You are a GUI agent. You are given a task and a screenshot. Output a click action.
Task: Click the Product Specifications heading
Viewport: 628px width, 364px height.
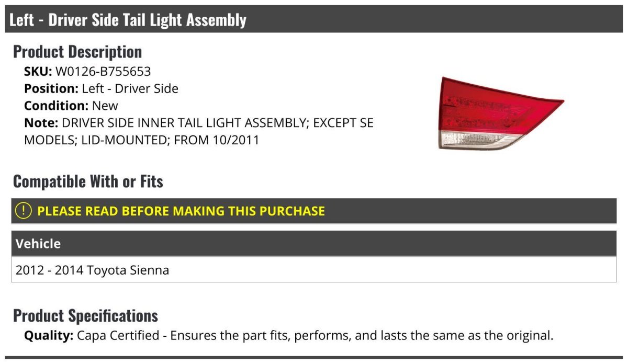tap(85, 316)
